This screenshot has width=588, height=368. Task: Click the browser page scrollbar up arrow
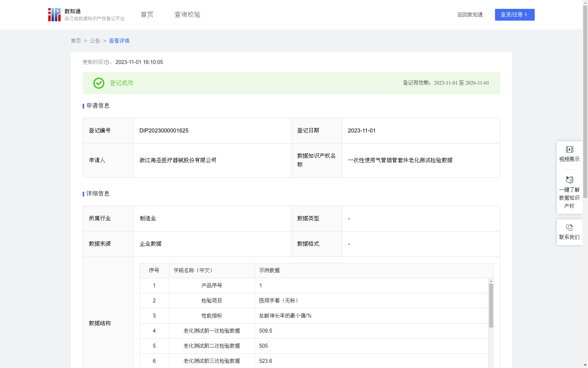[585, 3]
